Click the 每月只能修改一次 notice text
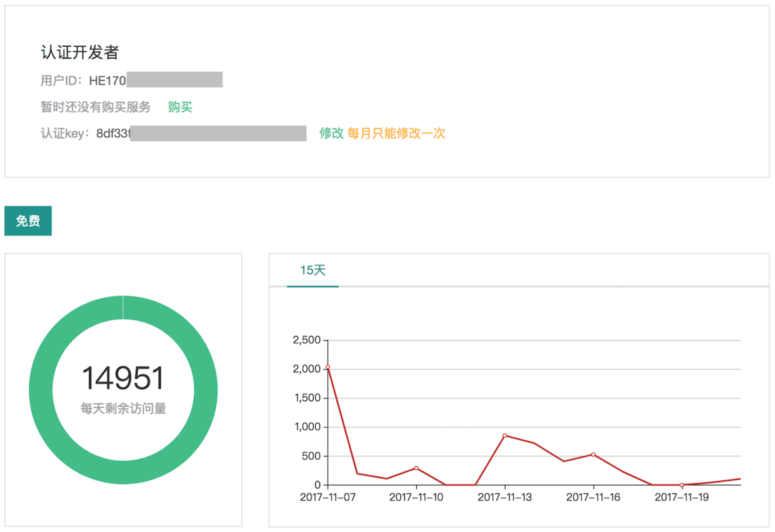Image resolution: width=775 pixels, height=532 pixels. coord(396,133)
